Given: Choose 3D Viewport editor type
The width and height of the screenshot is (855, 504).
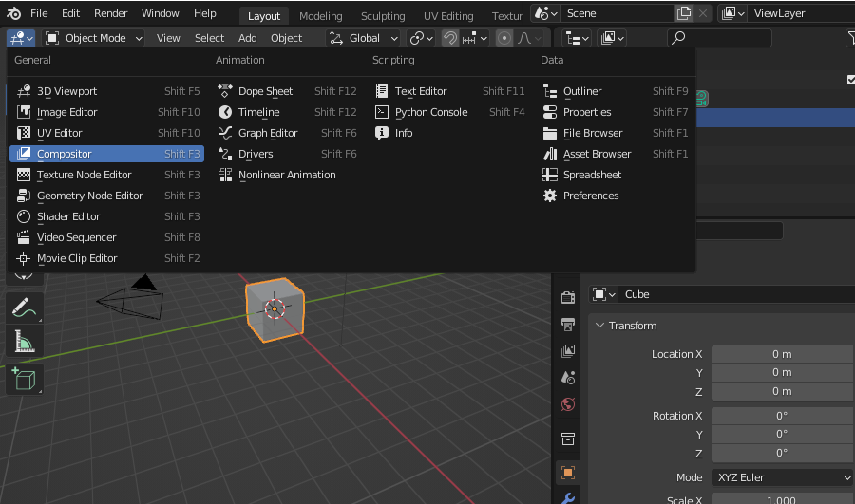Looking at the screenshot, I should (x=106, y=91).
